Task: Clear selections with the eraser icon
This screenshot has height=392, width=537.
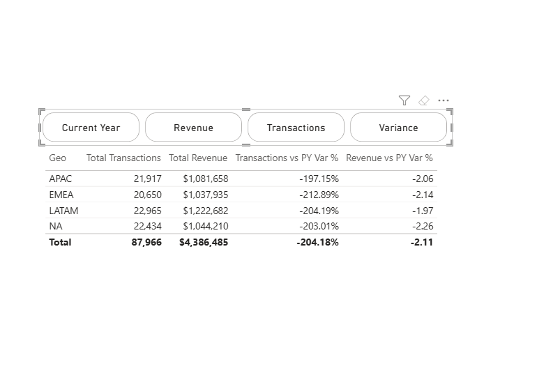Action: (424, 100)
